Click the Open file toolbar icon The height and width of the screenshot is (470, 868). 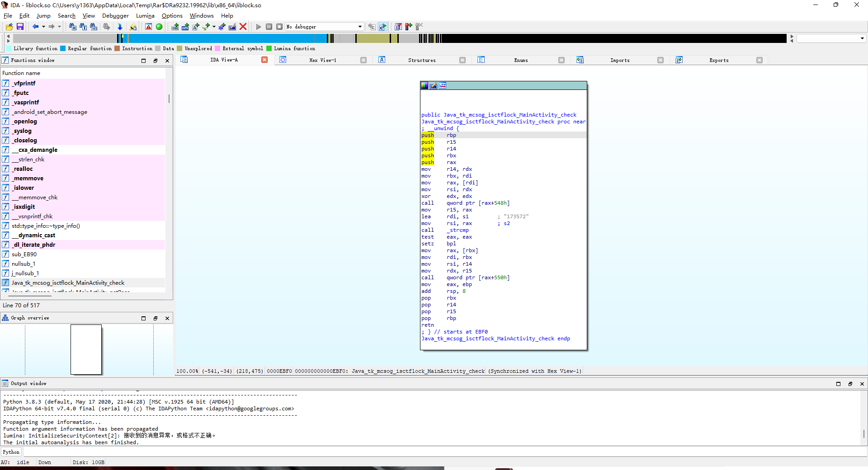tap(9, 27)
